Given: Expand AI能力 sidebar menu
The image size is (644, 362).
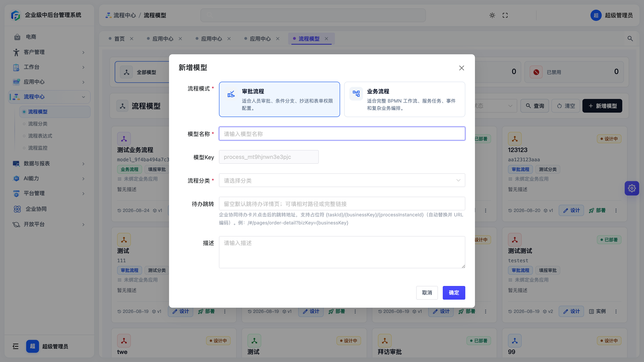Looking at the screenshot, I should tap(49, 178).
